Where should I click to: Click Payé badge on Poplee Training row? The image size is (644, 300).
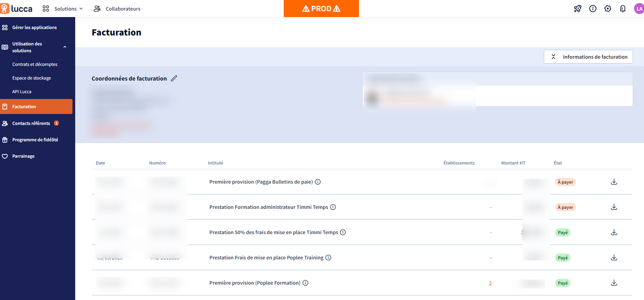tap(563, 258)
